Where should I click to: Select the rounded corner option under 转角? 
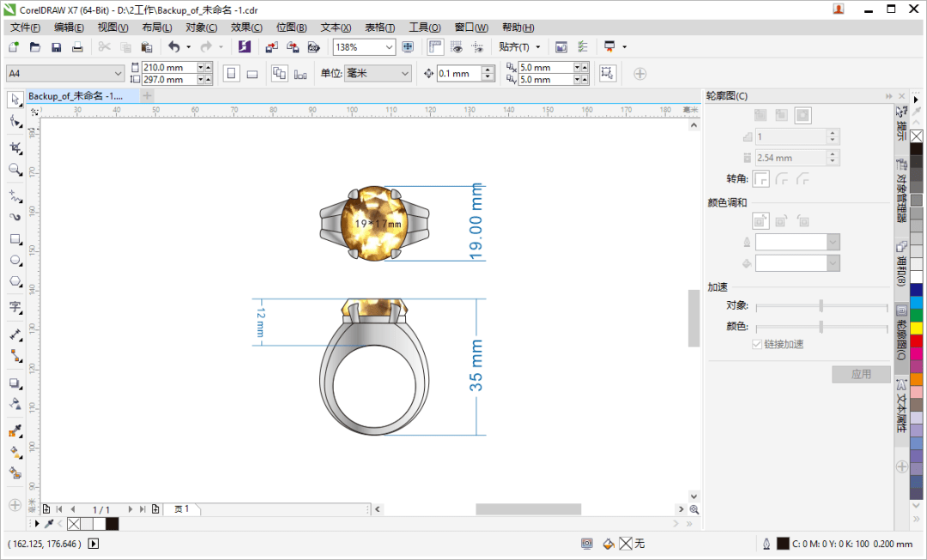point(782,178)
